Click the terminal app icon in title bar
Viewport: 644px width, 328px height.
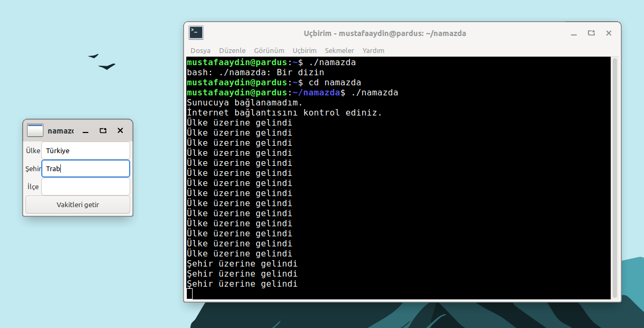[x=196, y=33]
